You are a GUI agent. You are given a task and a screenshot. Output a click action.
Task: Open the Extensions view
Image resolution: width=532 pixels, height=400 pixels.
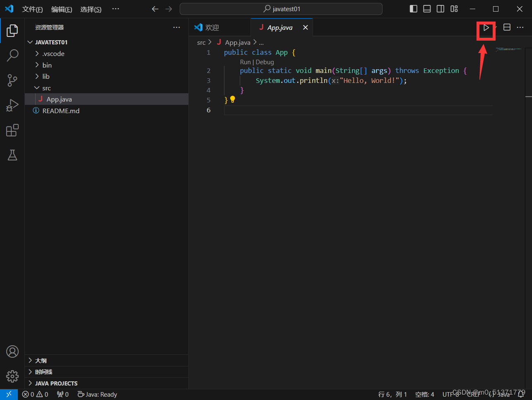(12, 130)
